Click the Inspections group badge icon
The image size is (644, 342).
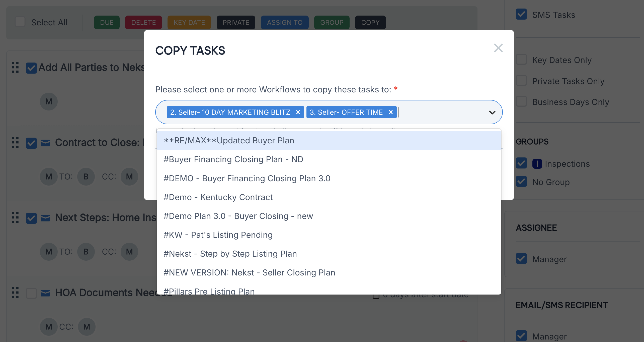click(x=537, y=164)
